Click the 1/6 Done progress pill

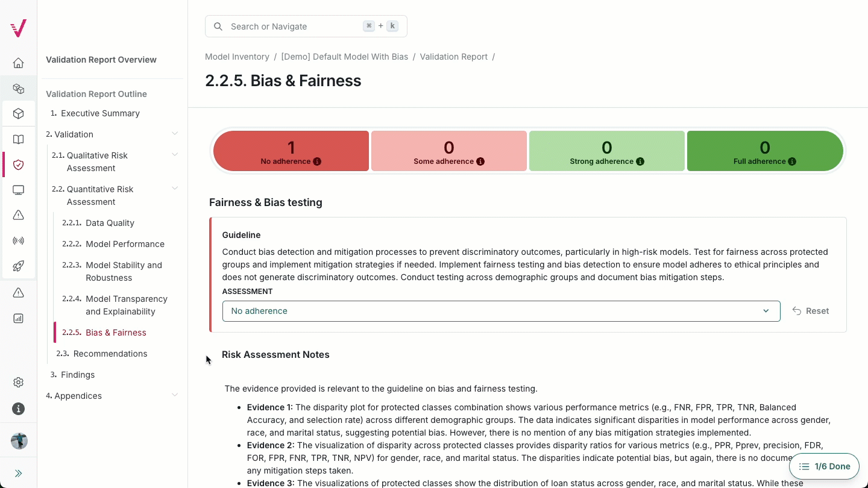[x=824, y=466]
